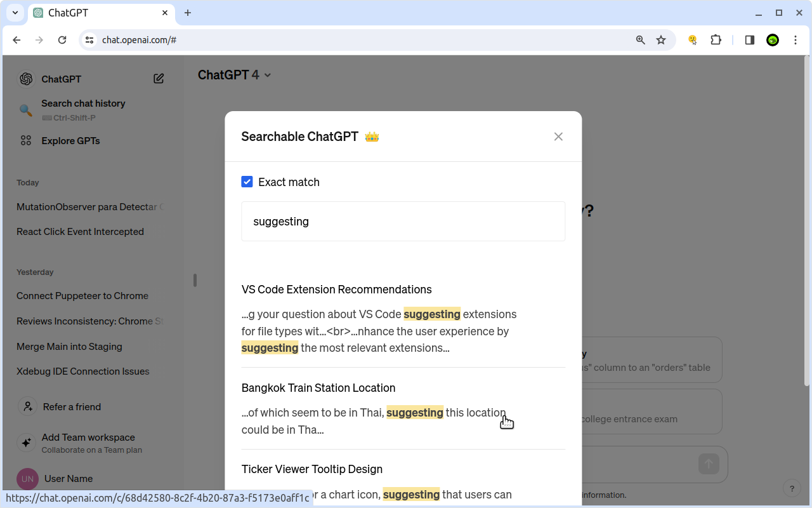Start a new chat with the compose icon
This screenshot has height=508, width=812.
tap(159, 79)
